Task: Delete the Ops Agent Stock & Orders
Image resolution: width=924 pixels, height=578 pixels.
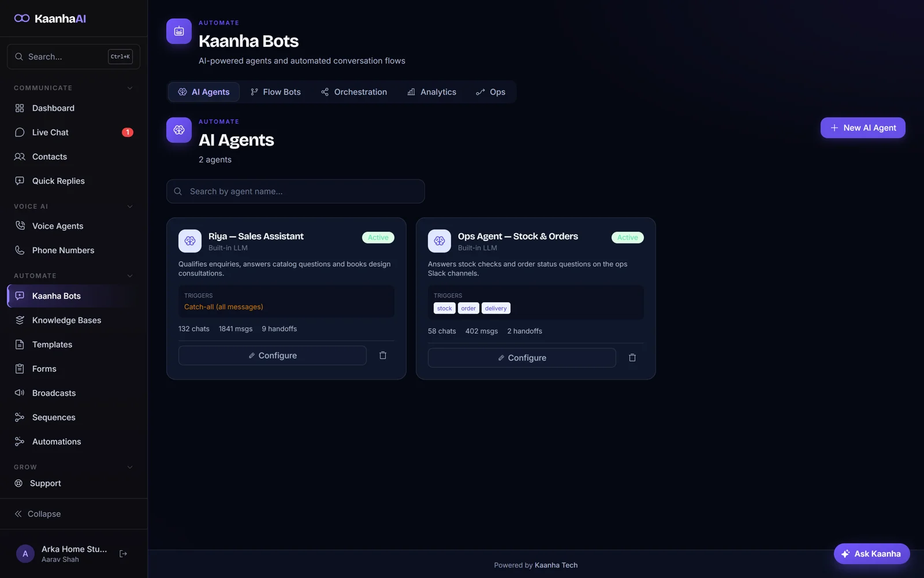Action: click(632, 358)
